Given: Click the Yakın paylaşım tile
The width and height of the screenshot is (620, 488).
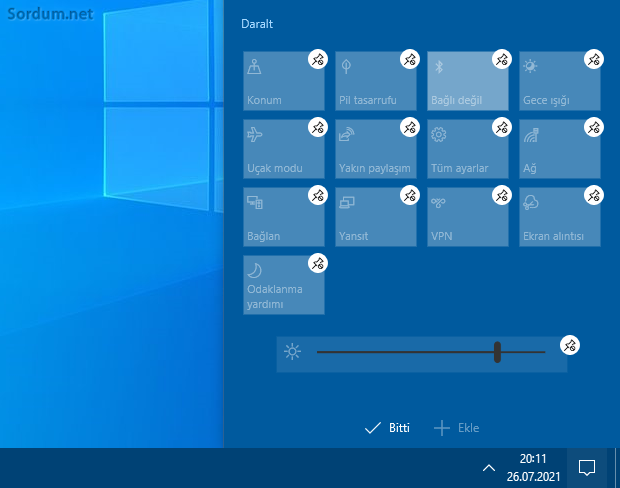Looking at the screenshot, I should [376, 149].
